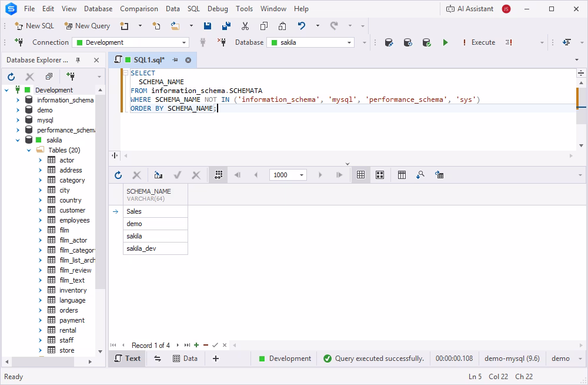Click the export data icon in results toolbar
This screenshot has width=588, height=385.
coord(158,175)
